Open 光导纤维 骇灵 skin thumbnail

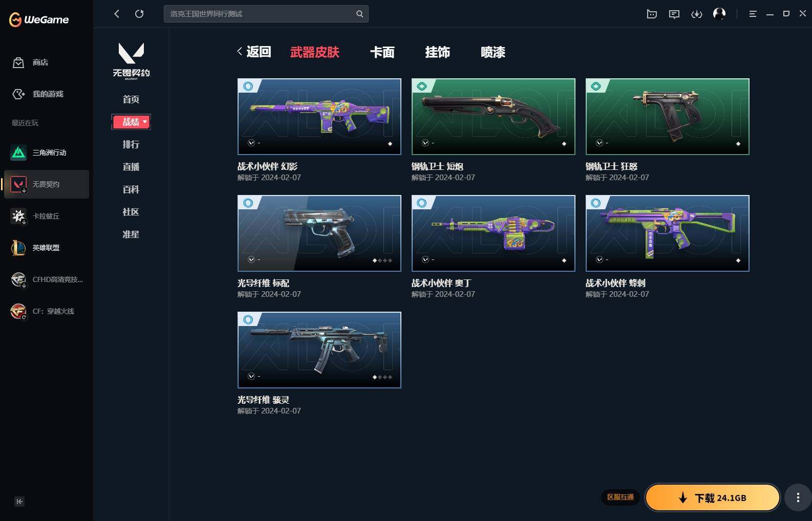tap(319, 350)
